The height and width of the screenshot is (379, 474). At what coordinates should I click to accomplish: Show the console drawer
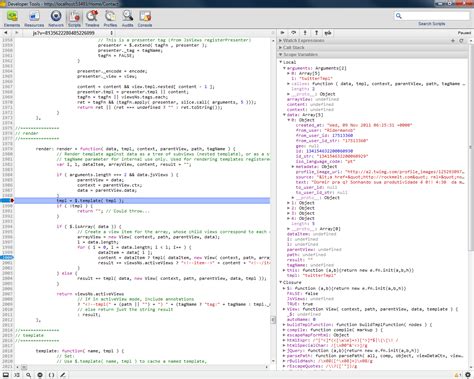point(17,375)
